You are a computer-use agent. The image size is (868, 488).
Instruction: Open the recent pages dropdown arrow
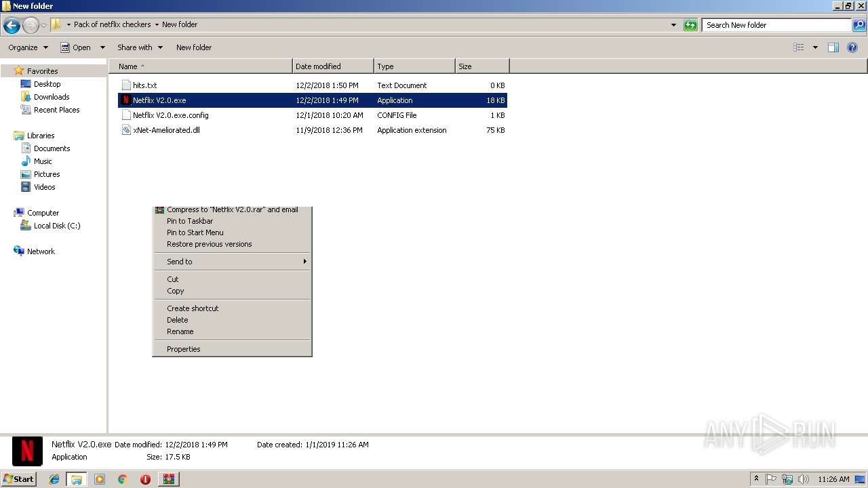(44, 26)
